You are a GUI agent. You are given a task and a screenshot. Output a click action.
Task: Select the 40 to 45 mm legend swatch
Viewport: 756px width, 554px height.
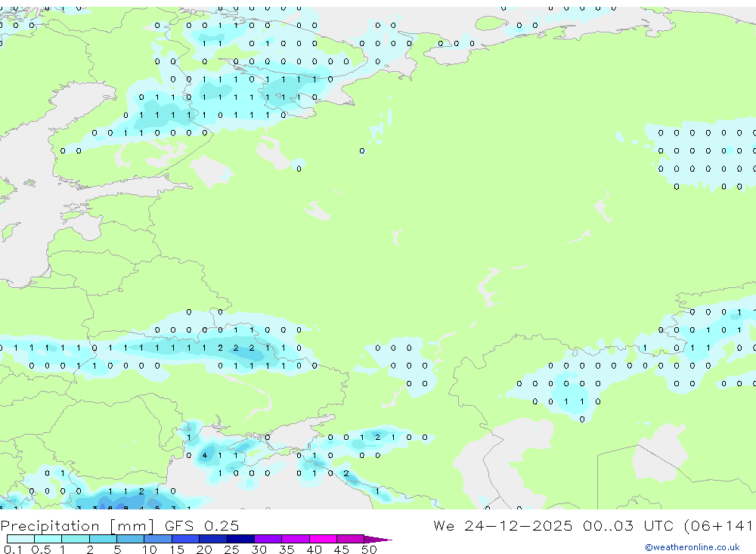click(323, 539)
